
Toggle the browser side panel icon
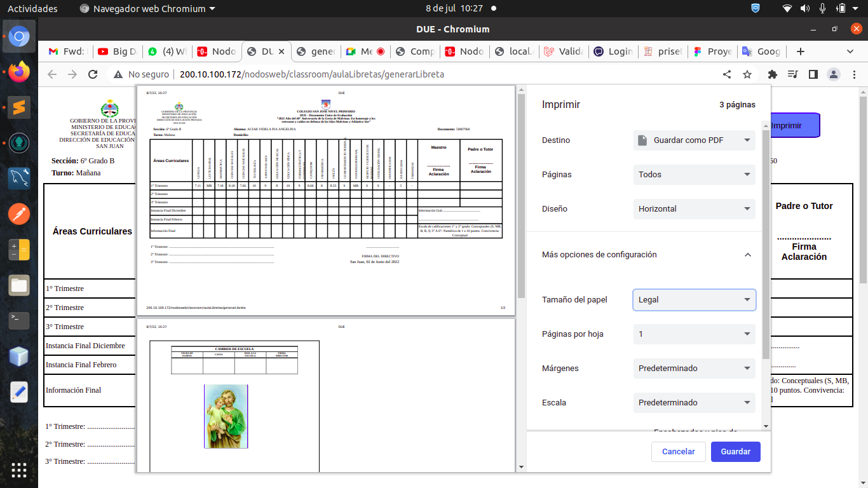coord(813,74)
